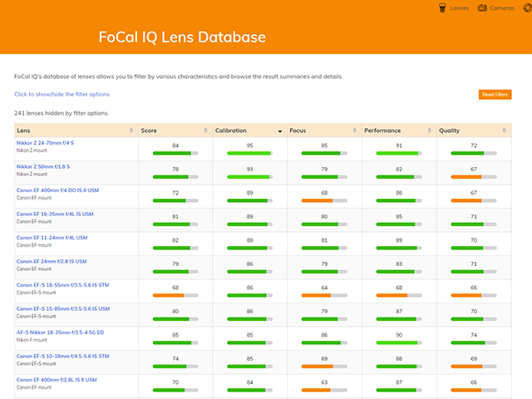The height and width of the screenshot is (399, 532).
Task: Open Canon EF 11-24mm f/4L USM
Action: pyautogui.click(x=52, y=238)
